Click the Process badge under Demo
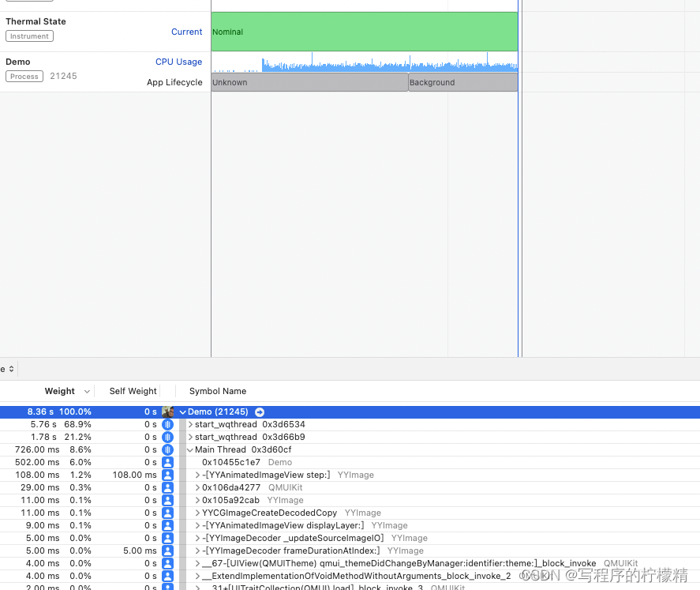This screenshot has width=700, height=590. [24, 77]
